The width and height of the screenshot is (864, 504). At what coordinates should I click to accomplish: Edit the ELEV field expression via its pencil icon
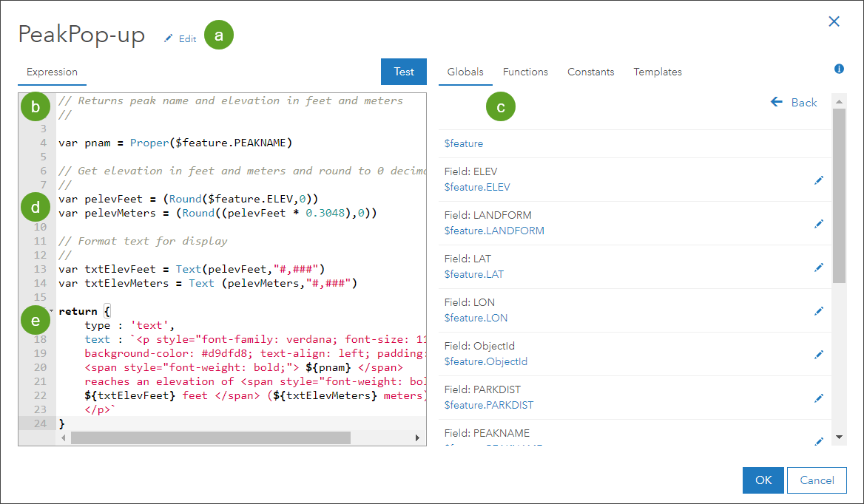pos(819,180)
